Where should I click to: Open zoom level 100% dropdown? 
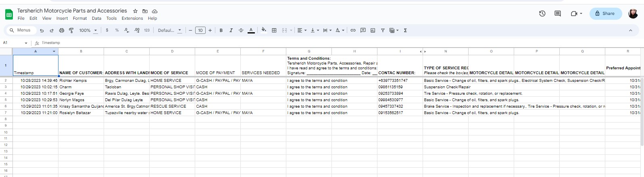[88, 30]
